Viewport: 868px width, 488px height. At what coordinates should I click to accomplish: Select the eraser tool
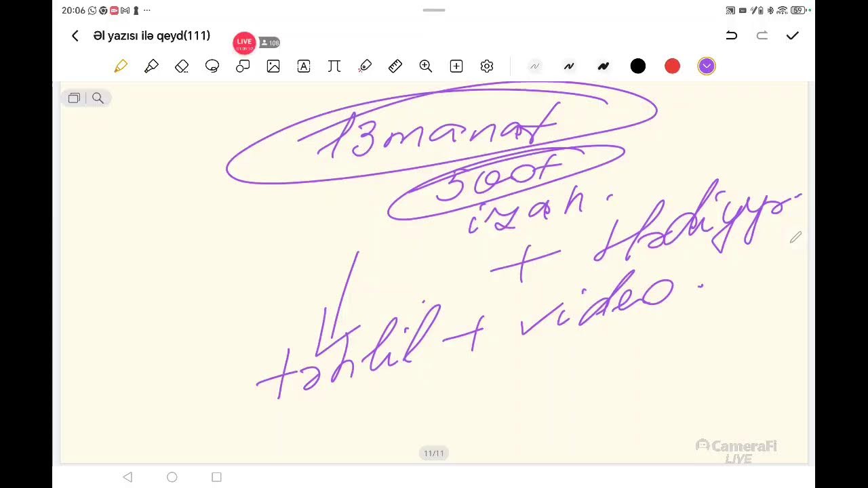tap(182, 66)
